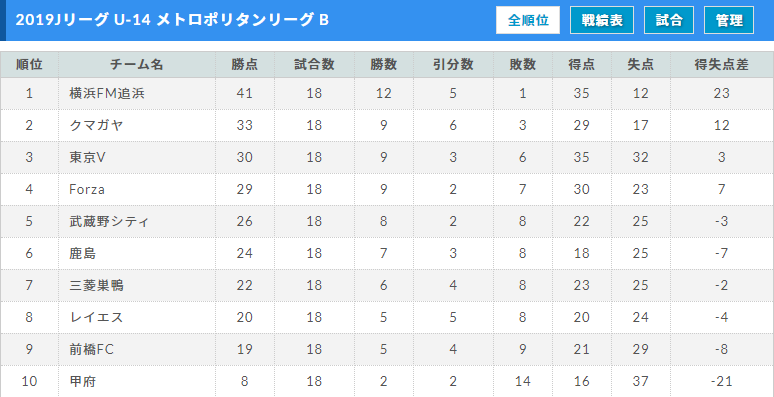Select the クマガヤ team row
774x397 pixels.
coord(387,125)
